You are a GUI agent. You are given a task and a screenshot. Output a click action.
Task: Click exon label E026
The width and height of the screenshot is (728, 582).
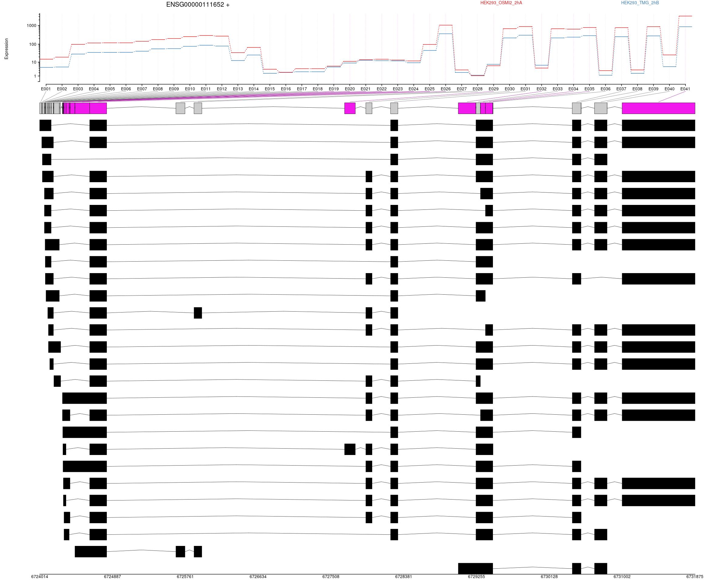click(x=446, y=89)
